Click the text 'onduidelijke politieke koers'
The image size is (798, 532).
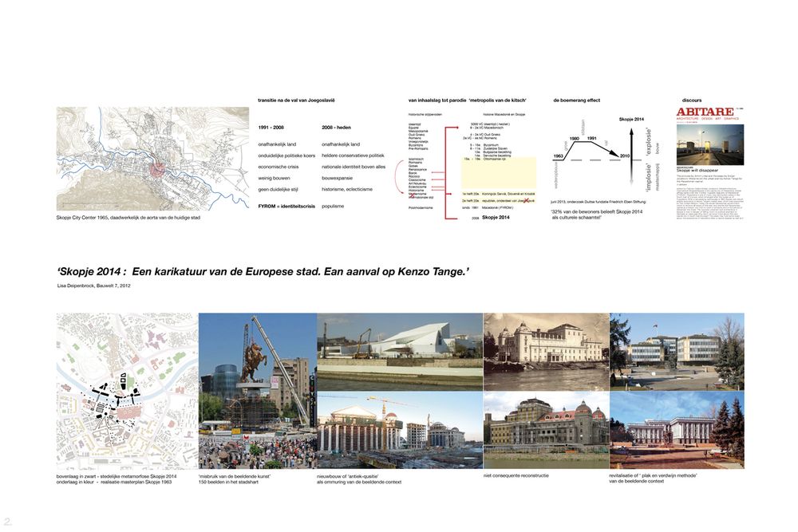(286, 156)
